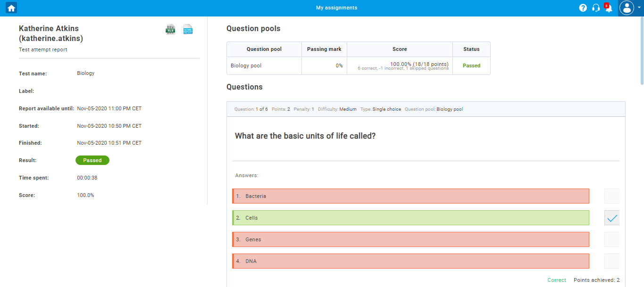Viewport: 644px width, 287px height.
Task: Open the Help question mark icon
Action: [583, 8]
